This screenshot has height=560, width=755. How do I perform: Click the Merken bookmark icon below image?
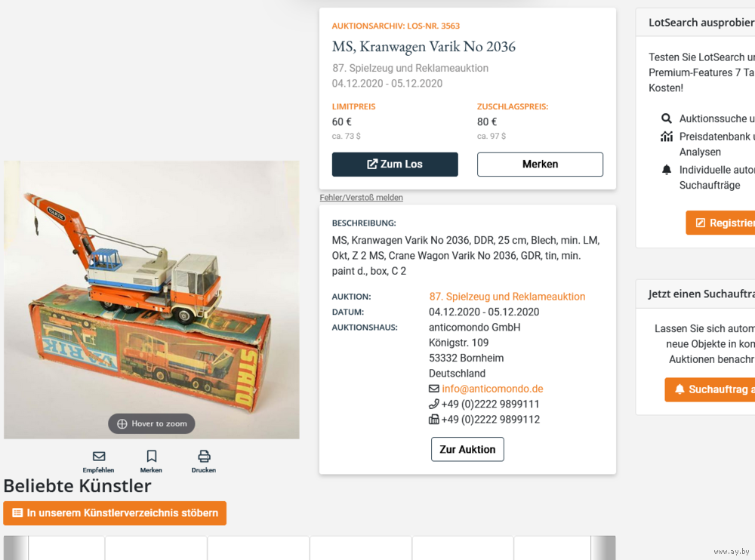[151, 456]
